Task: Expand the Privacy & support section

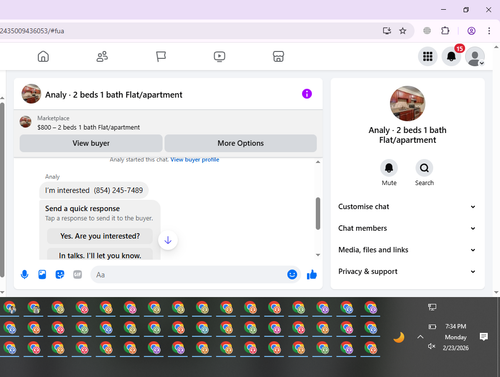Action: pos(407,272)
